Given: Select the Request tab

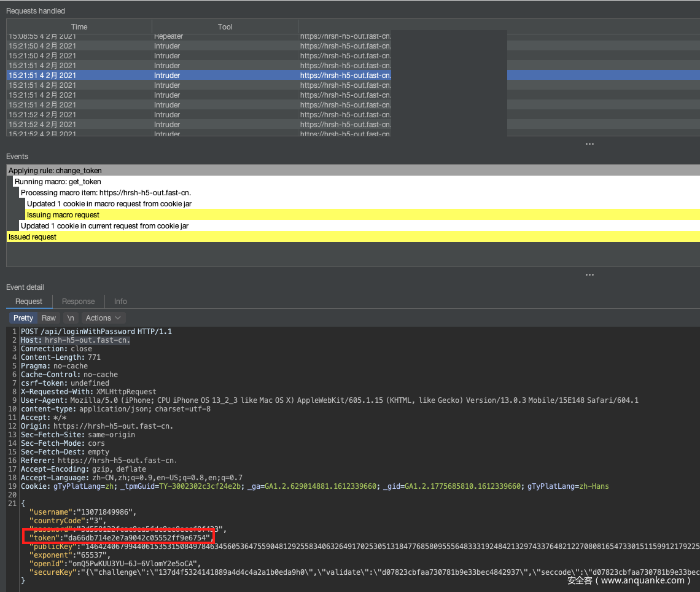Looking at the screenshot, I should pyautogui.click(x=29, y=302).
